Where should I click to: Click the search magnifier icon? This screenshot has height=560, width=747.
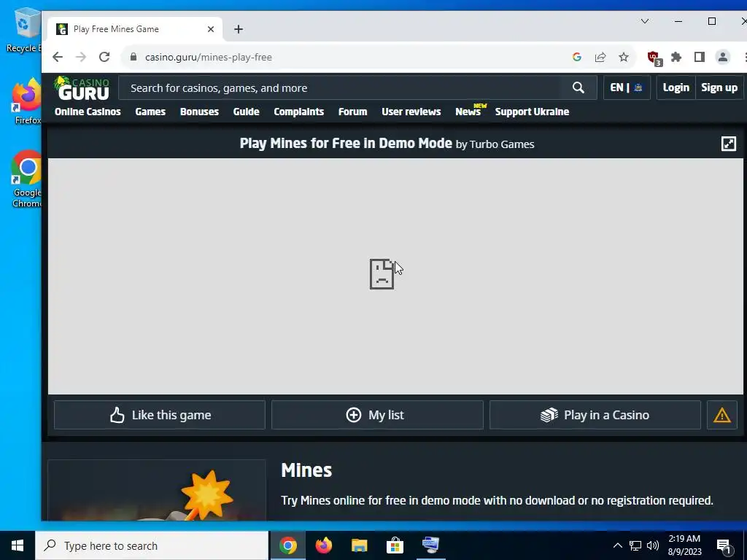point(578,87)
